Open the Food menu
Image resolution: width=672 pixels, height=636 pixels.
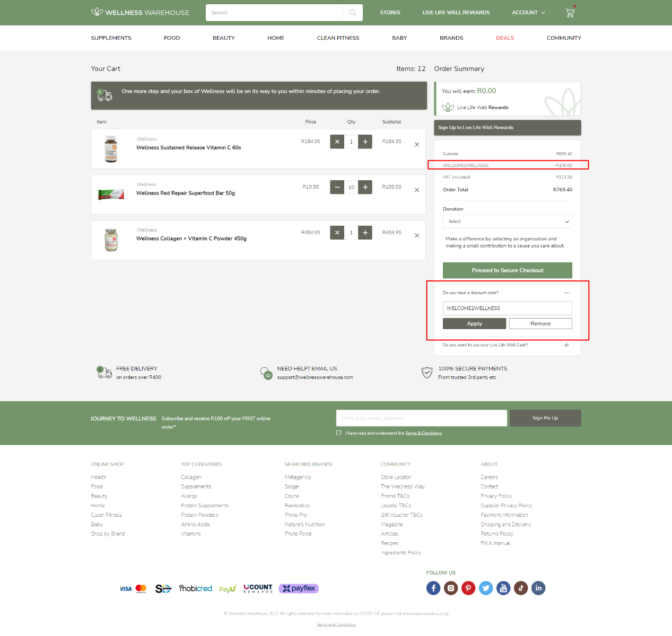pyautogui.click(x=172, y=38)
